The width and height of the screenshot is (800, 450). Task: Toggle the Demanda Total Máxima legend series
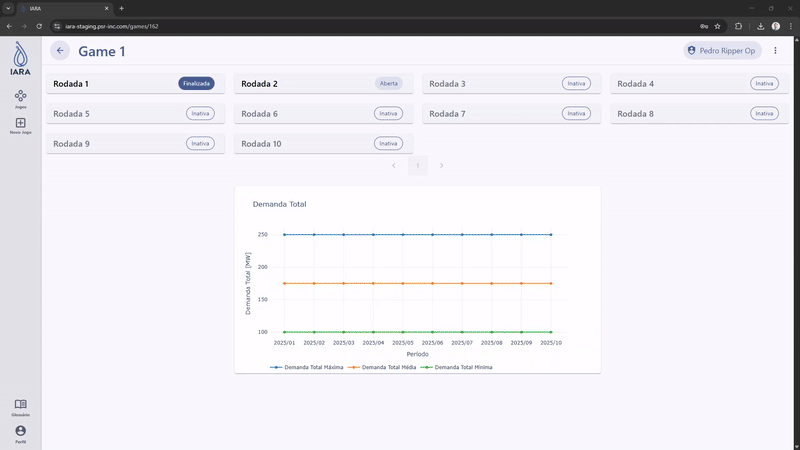tap(307, 367)
